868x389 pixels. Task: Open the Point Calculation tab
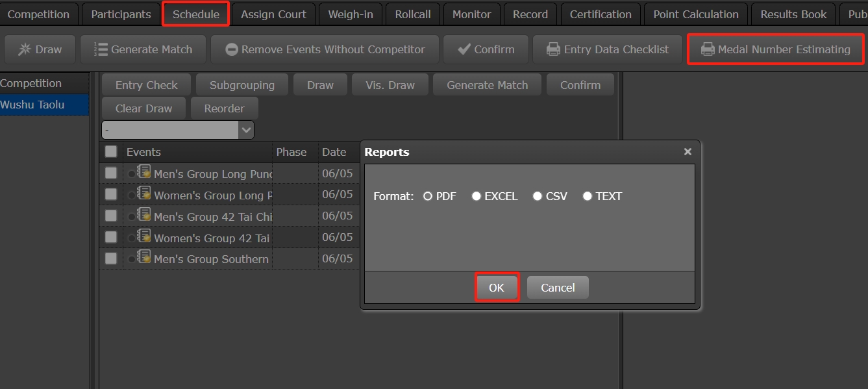pyautogui.click(x=695, y=14)
